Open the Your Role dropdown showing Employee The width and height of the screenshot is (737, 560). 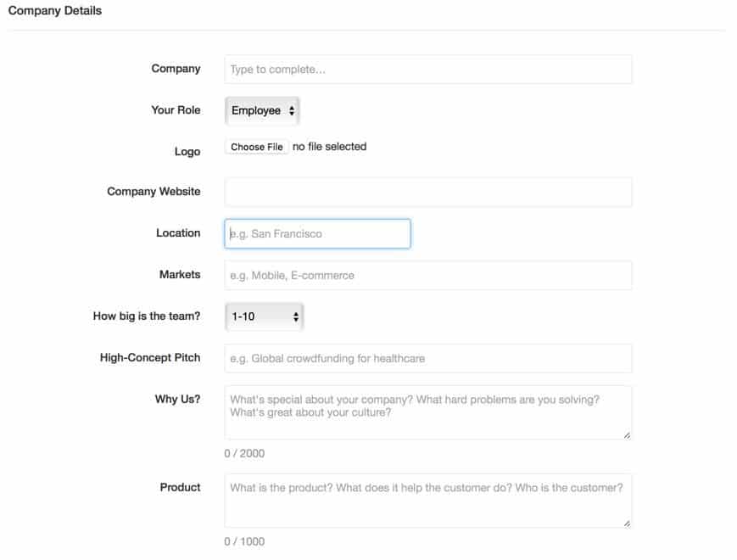click(x=262, y=110)
